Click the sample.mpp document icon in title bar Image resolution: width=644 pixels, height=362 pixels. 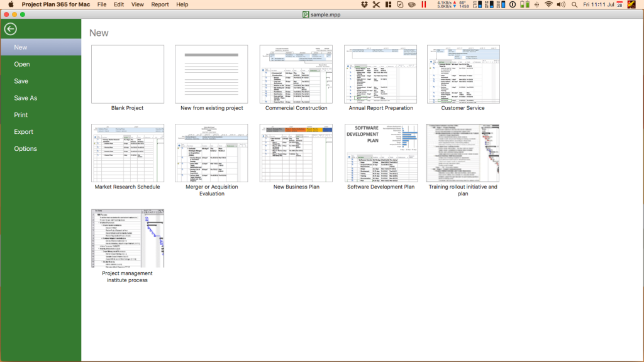point(306,15)
